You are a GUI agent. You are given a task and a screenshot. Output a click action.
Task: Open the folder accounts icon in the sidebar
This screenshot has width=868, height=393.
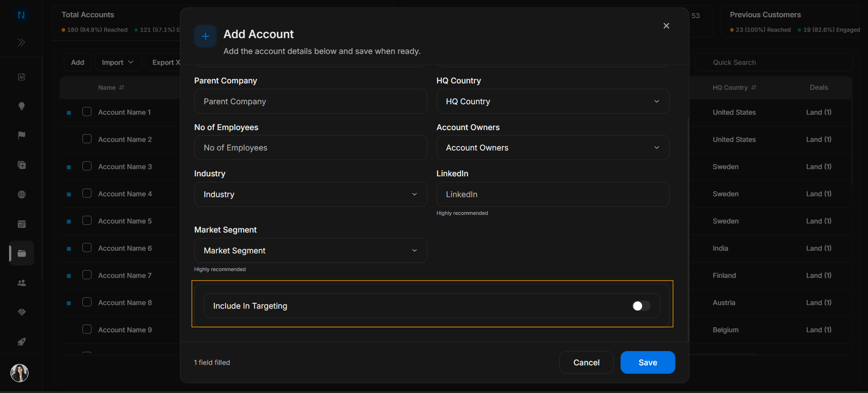click(21, 253)
